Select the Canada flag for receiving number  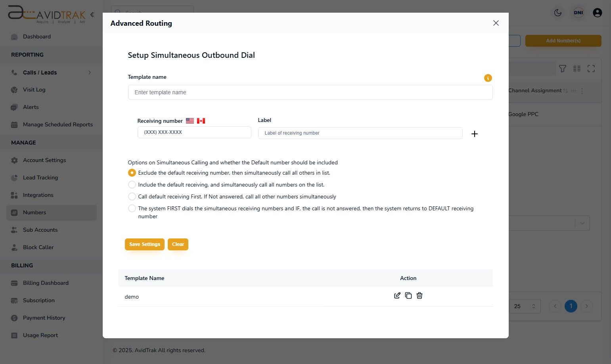click(201, 121)
